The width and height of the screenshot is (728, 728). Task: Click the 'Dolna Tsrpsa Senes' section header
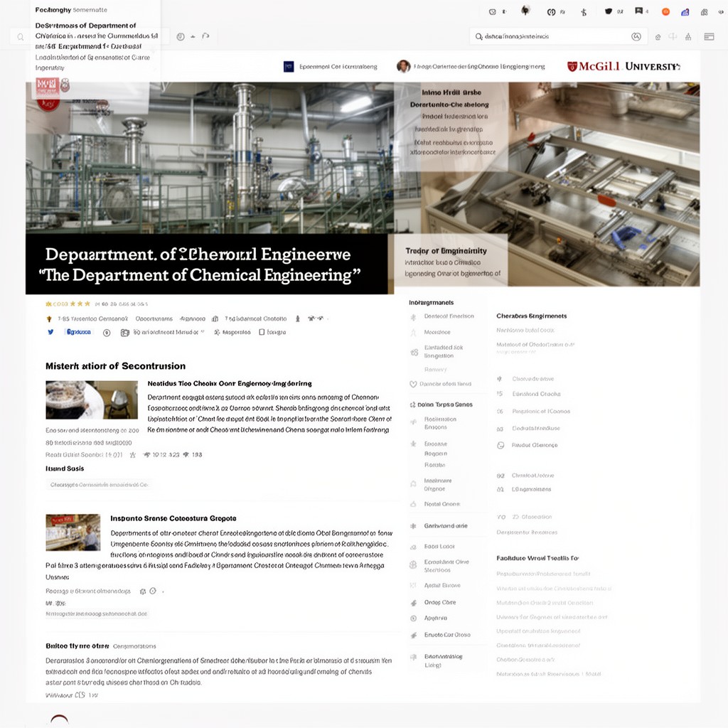pyautogui.click(x=445, y=405)
